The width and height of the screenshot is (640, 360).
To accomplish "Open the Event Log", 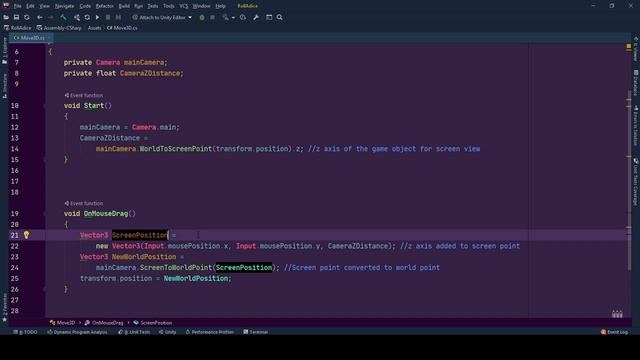I will pyautogui.click(x=614, y=332).
